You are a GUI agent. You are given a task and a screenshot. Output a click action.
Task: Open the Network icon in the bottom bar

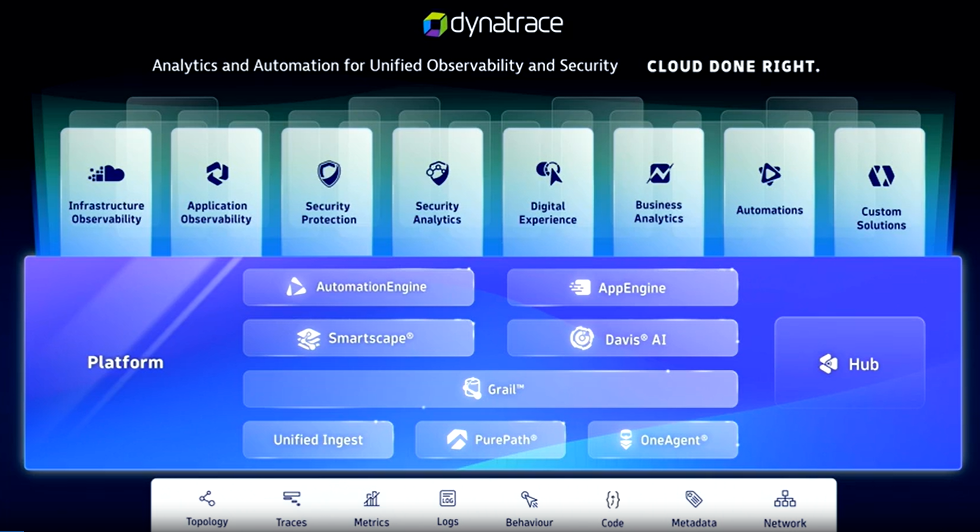pos(784,499)
